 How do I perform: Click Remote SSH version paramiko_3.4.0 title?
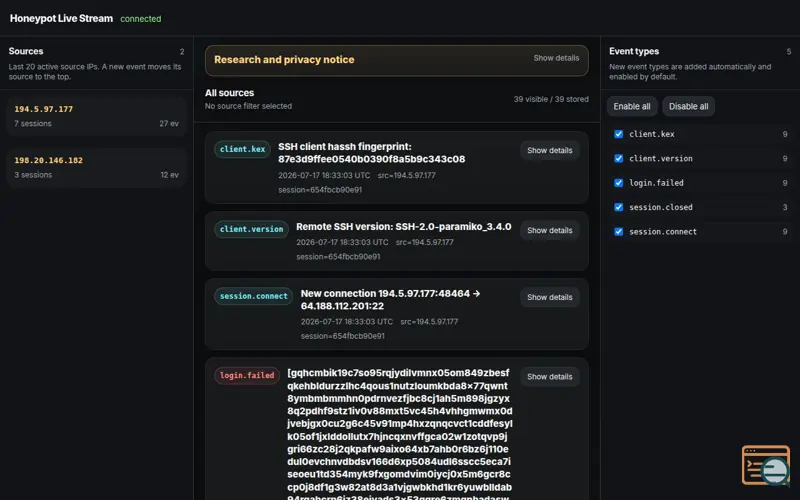[x=404, y=227]
